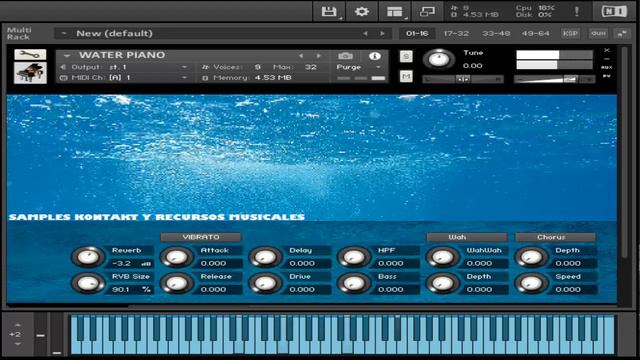
Task: Open the New (default) multi dropdown arrow
Action: tap(64, 33)
